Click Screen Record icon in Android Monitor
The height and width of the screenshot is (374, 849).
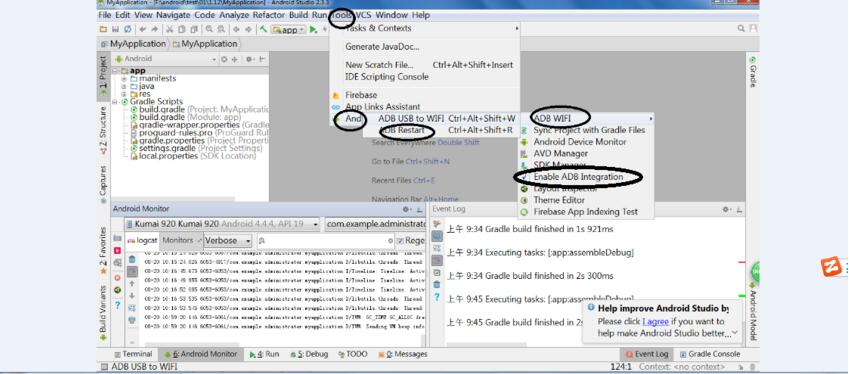coord(117,251)
